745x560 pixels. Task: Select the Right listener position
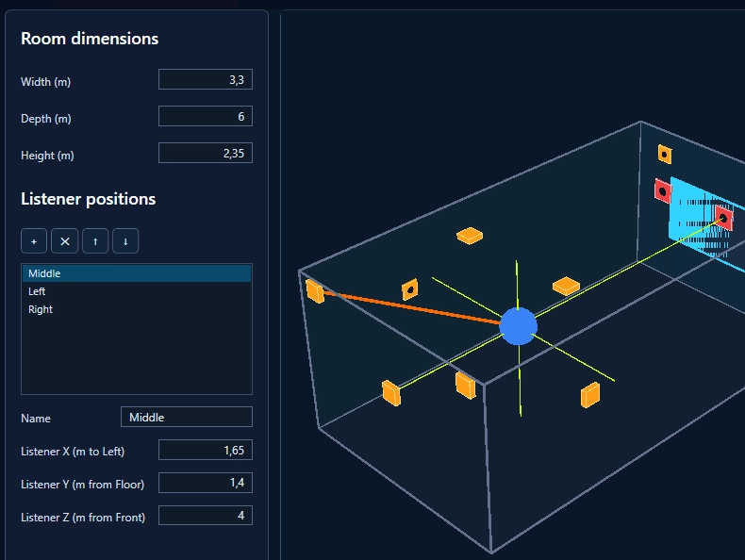[x=137, y=309]
